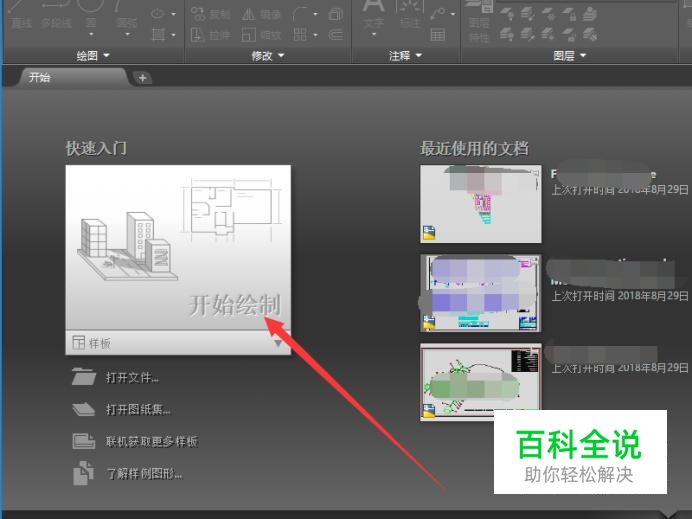Viewport: 692px width, 519px height.
Task: Expand the 注释 panel
Action: tap(405, 56)
